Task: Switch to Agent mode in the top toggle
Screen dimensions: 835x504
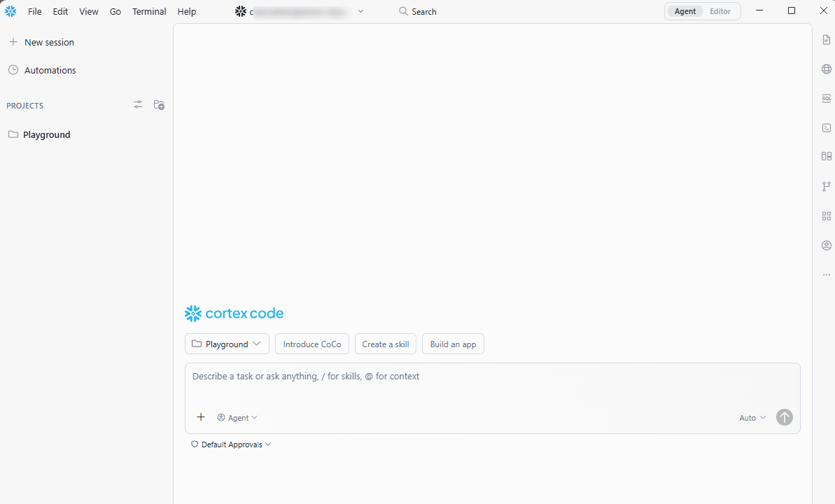Action: 685,11
